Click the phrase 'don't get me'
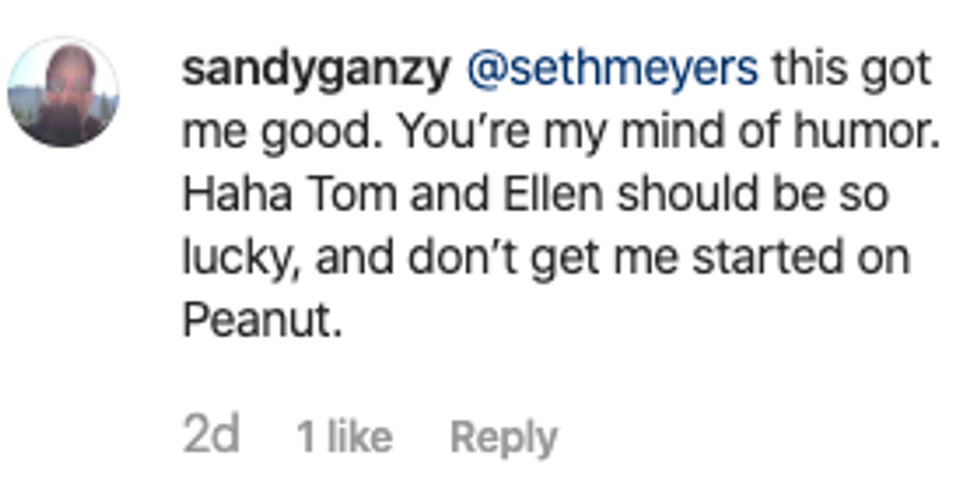 [x=546, y=258]
